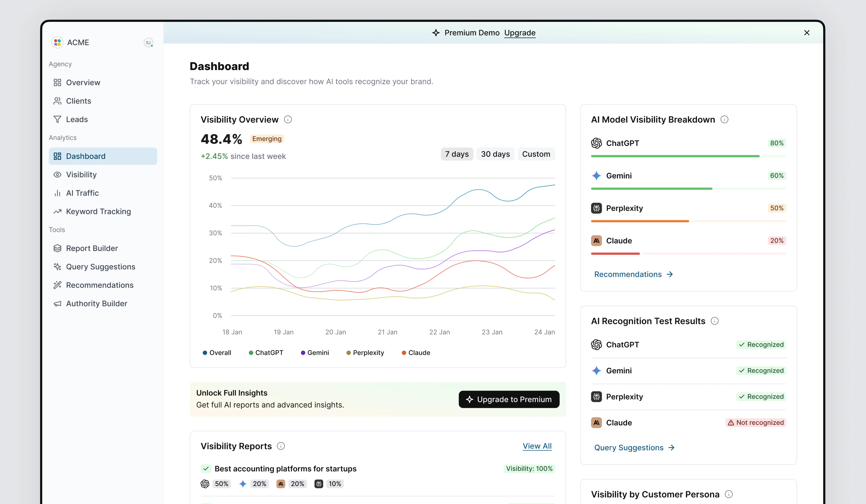Image resolution: width=866 pixels, height=504 pixels.
Task: Click the Authority Builder megaphone icon
Action: pyautogui.click(x=57, y=304)
